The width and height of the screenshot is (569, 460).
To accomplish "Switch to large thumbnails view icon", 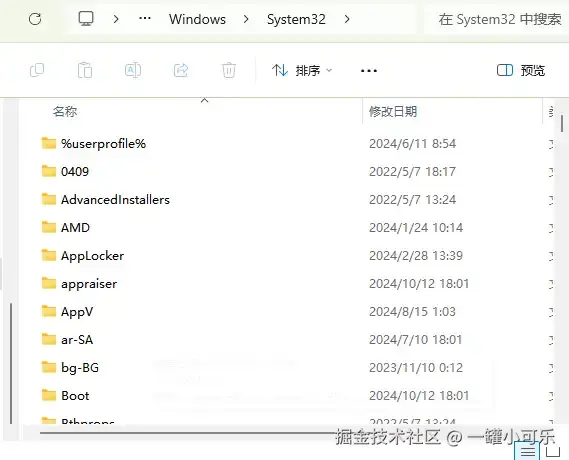I will (554, 452).
